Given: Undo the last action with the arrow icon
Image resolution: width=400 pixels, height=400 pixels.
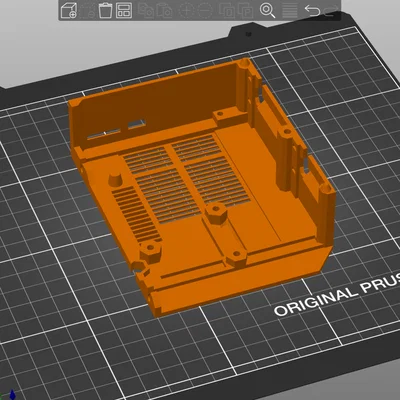Looking at the screenshot, I should tap(312, 10).
